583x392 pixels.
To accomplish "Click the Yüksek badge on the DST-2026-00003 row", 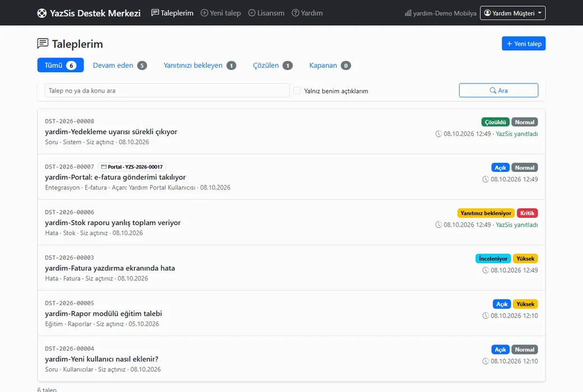I will point(525,259).
